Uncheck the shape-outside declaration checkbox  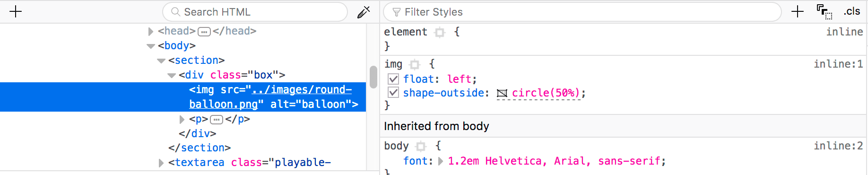click(393, 92)
